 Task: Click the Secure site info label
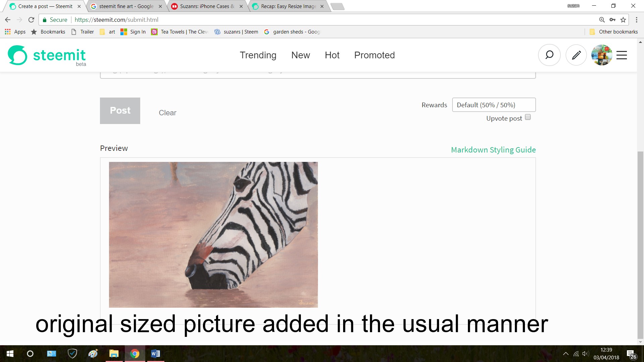click(x=55, y=20)
